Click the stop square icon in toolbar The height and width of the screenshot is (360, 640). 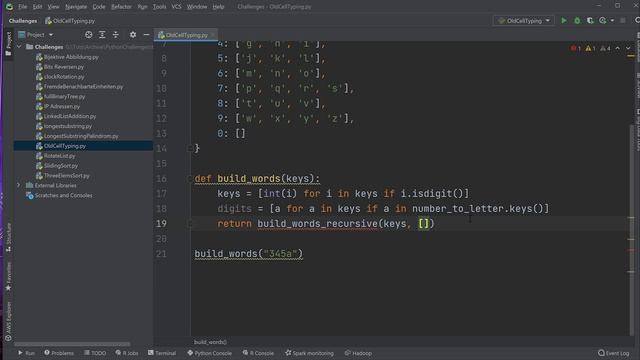(x=622, y=20)
